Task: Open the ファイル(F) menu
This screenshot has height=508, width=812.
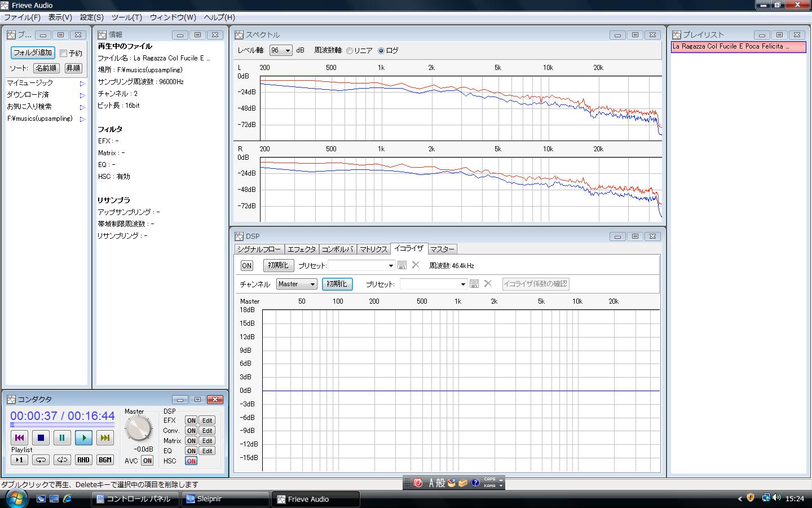Action: 23,17
